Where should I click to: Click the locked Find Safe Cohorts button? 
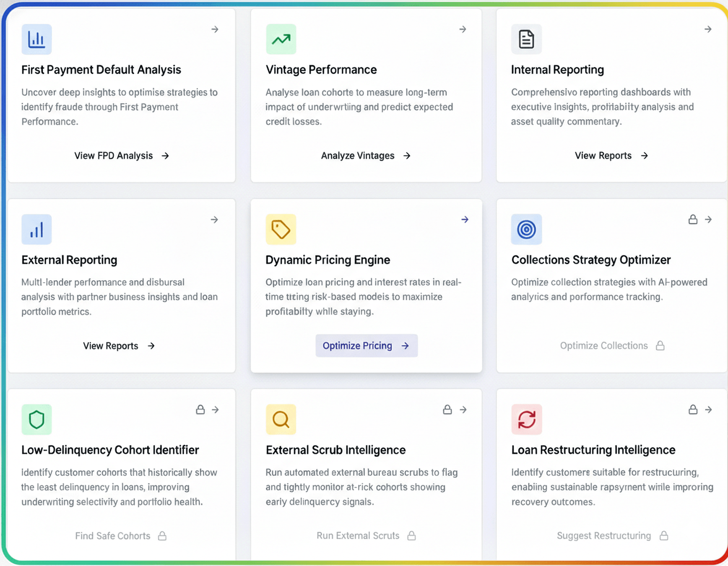[121, 536]
